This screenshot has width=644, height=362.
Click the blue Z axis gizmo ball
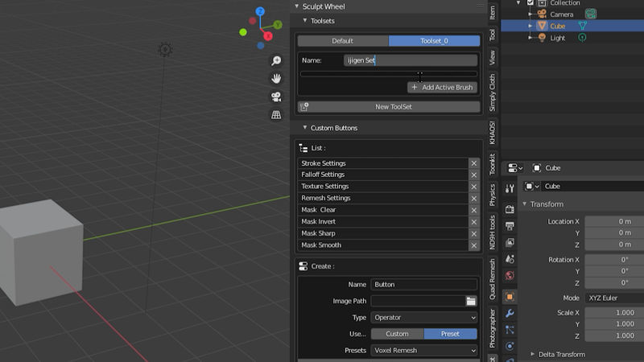coord(260,11)
